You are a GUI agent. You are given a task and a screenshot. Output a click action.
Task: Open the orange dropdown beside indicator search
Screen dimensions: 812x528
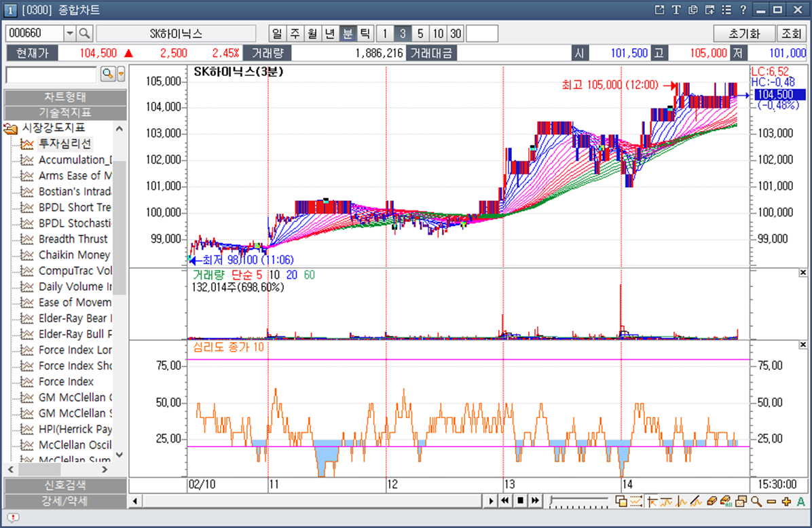tap(122, 74)
